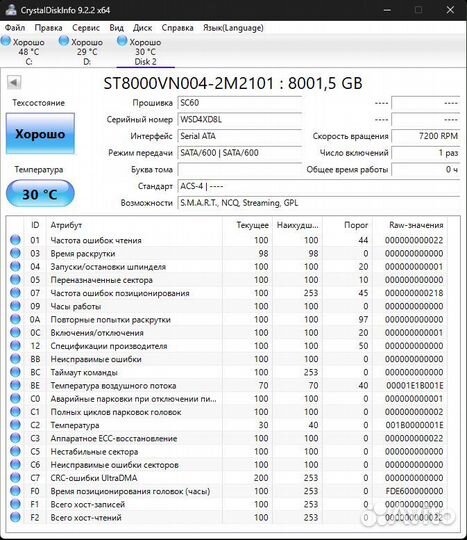The image size is (467, 540).
Task: Click the Атрибут column header
Action: (x=134, y=225)
